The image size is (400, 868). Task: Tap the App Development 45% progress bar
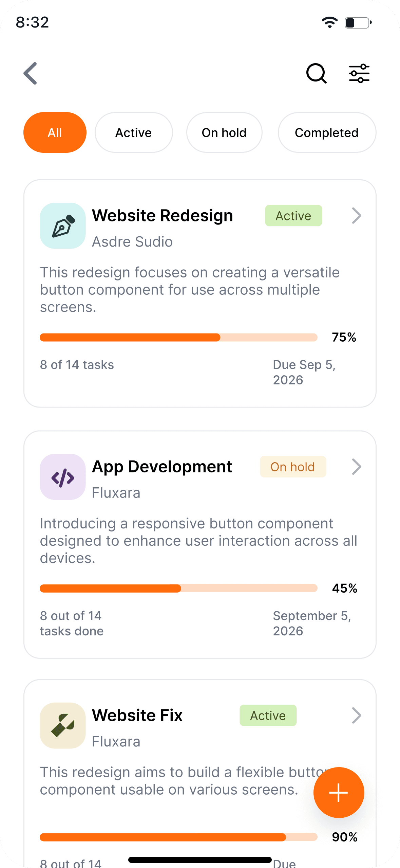tap(178, 588)
